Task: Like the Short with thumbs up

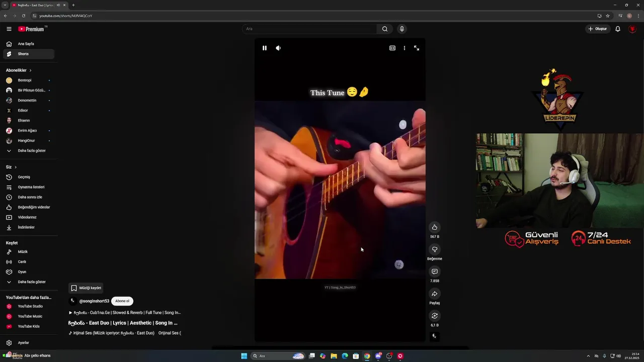Action: tap(435, 227)
